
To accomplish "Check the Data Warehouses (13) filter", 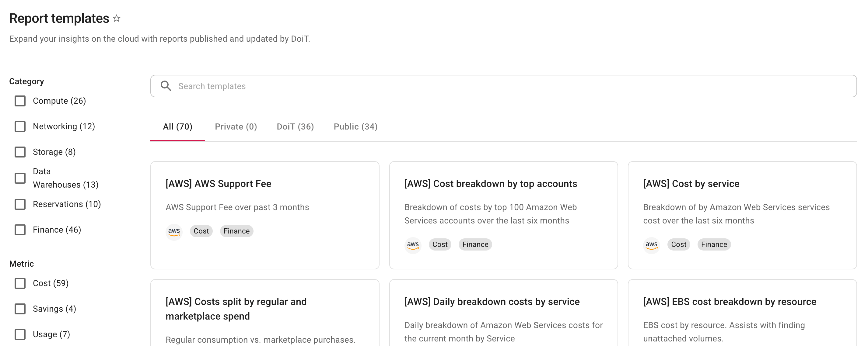I will pyautogui.click(x=20, y=178).
